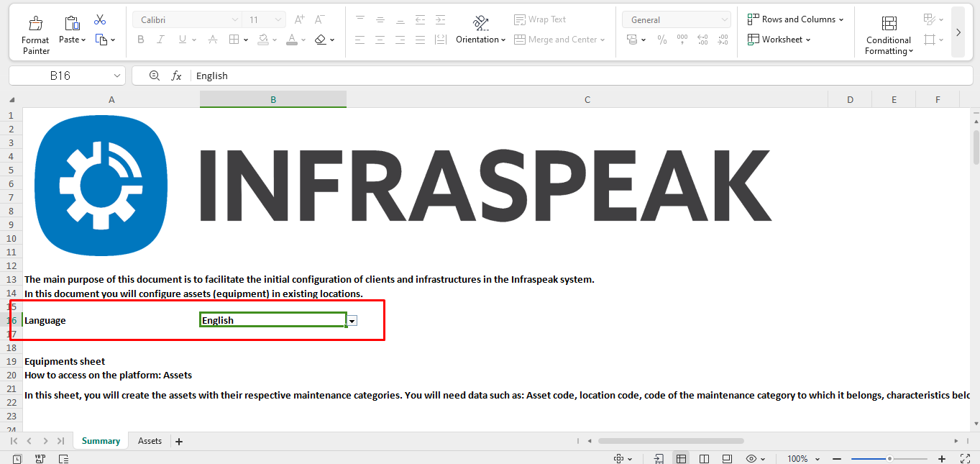980x464 pixels.
Task: Open the font size 11 dropdown
Action: pos(278,20)
